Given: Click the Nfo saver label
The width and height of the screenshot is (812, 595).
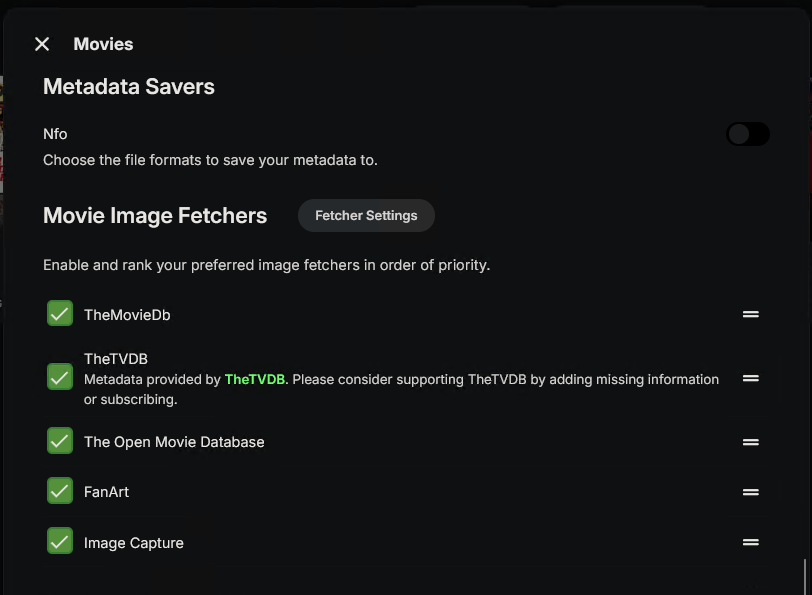Looking at the screenshot, I should (x=55, y=134).
